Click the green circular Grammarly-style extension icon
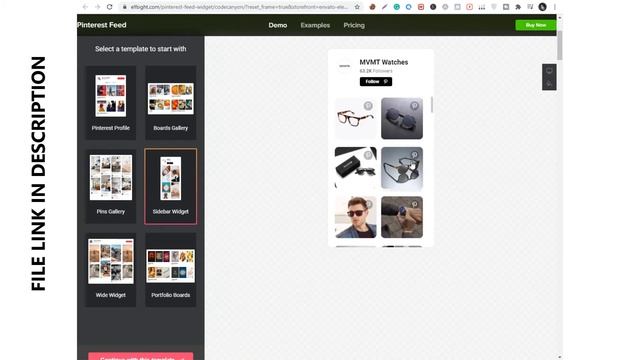Screen dimensions: 640x360 coord(397,7)
